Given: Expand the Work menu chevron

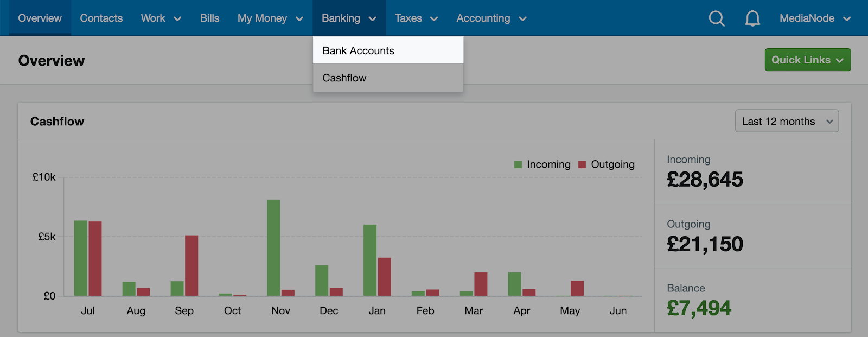Looking at the screenshot, I should tap(177, 19).
